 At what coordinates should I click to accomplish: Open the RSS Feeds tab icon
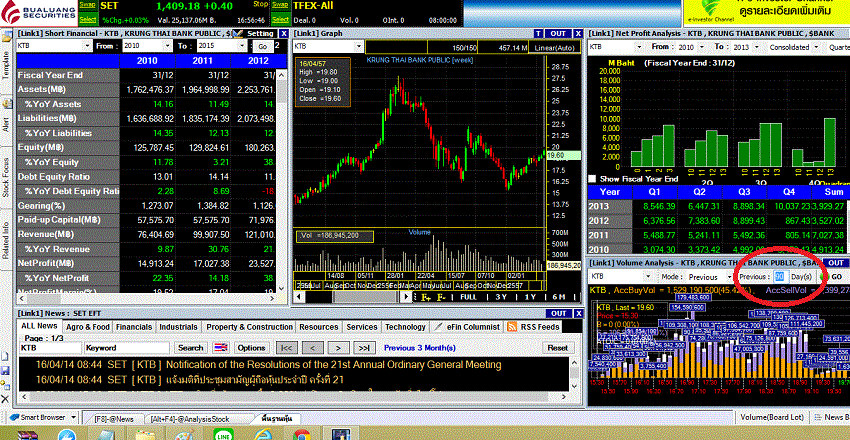click(512, 327)
